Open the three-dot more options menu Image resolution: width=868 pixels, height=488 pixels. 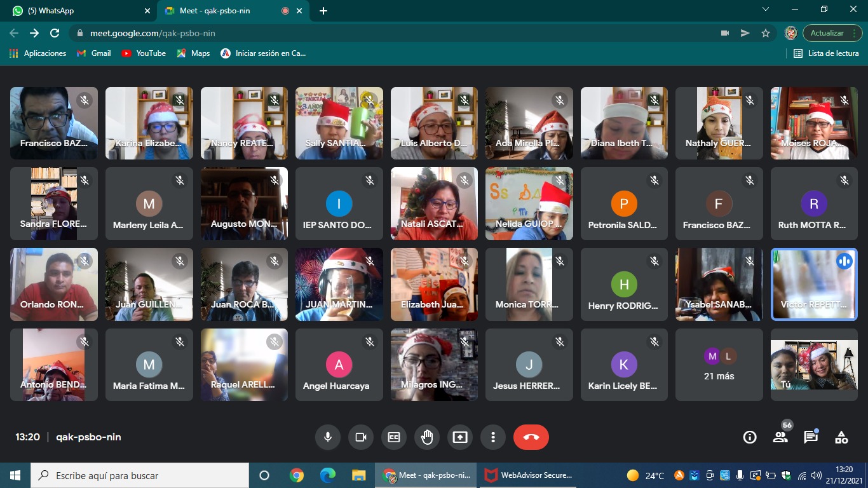point(492,437)
